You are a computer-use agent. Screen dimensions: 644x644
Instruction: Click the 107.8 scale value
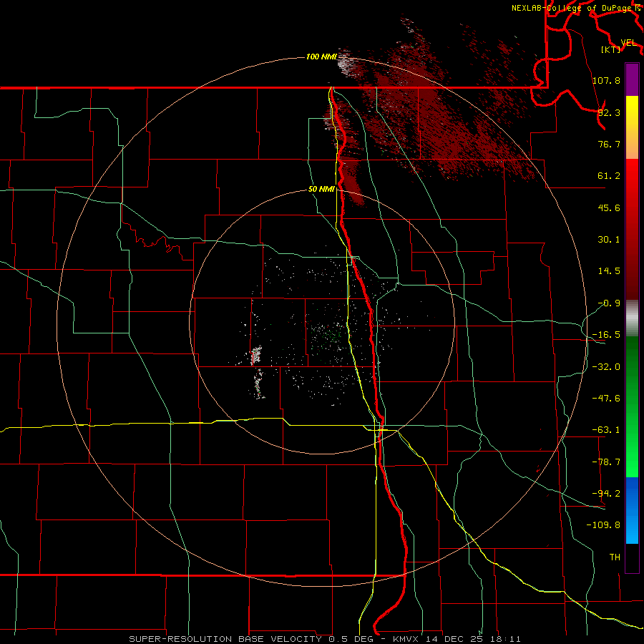pos(606,80)
